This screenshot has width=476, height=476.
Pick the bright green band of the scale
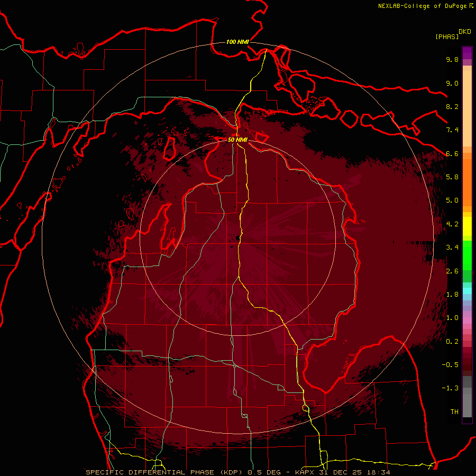click(x=467, y=255)
